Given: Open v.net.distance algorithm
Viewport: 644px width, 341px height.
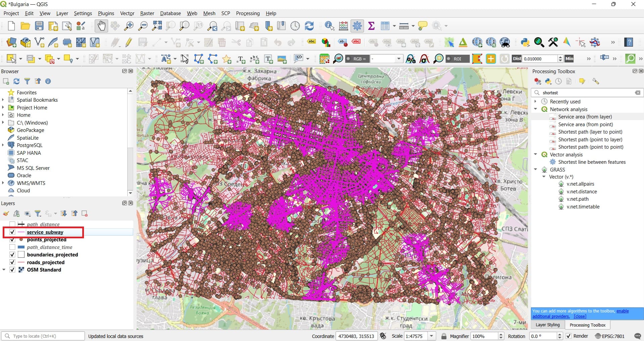Looking at the screenshot, I should point(582,192).
